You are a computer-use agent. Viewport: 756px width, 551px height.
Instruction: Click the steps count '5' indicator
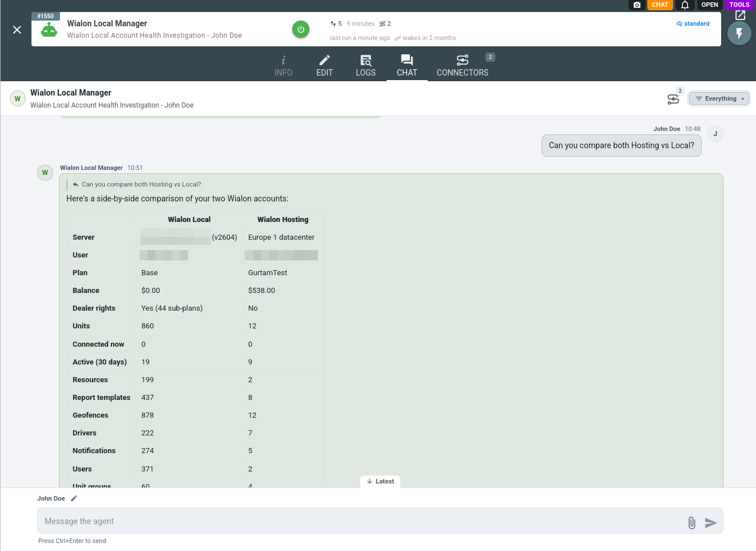click(x=336, y=23)
